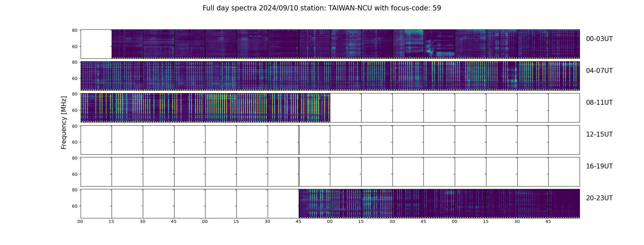The width and height of the screenshot is (644, 245).
Task: Click the 80 tick of the 08-11UT row
Action: click(75, 94)
